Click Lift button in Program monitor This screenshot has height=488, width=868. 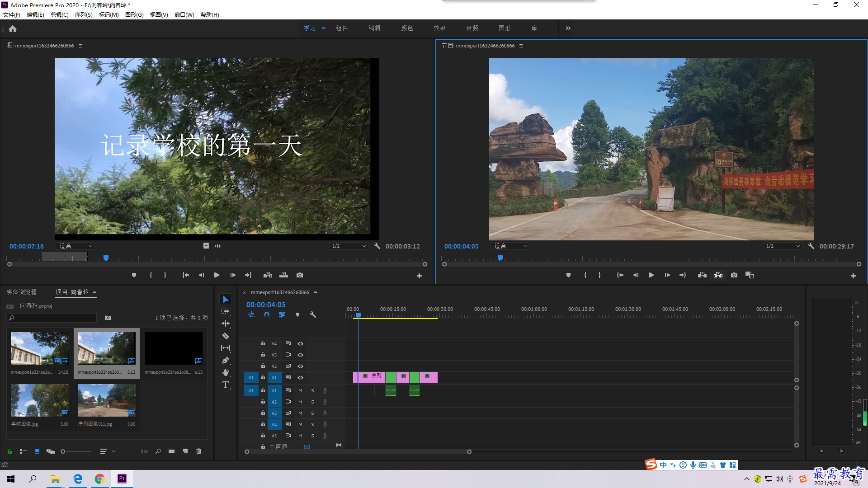(x=702, y=275)
